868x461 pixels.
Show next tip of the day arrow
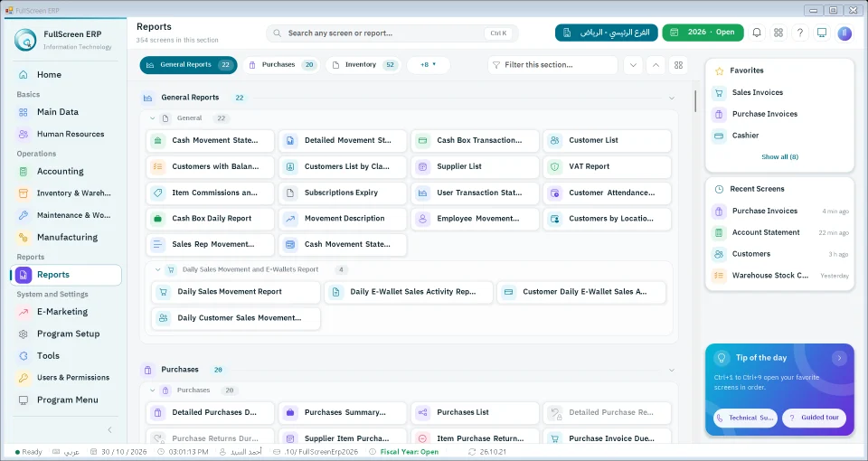[839, 358]
